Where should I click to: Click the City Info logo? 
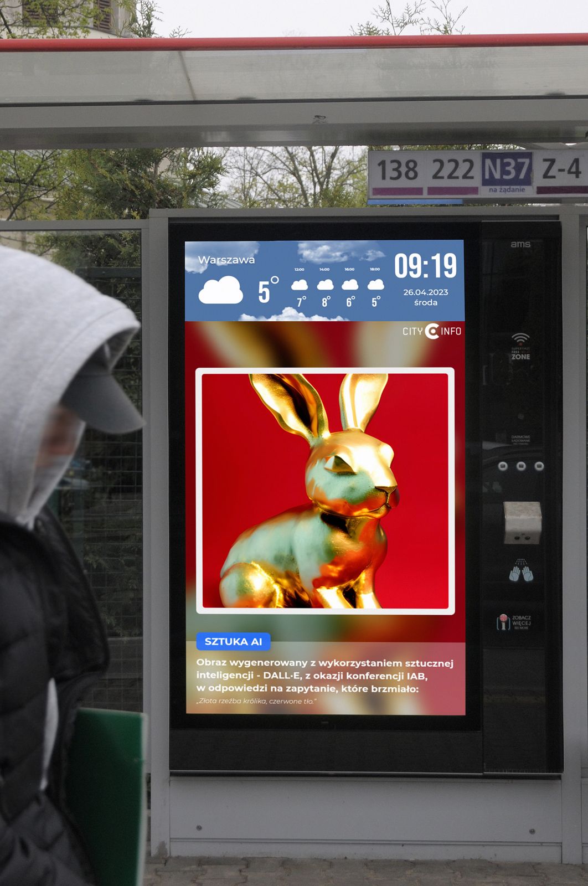432,331
